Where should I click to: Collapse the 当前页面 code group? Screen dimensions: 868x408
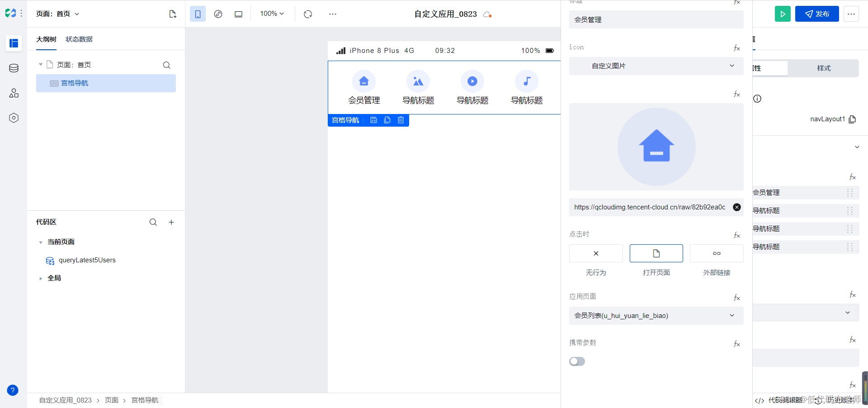(41, 242)
